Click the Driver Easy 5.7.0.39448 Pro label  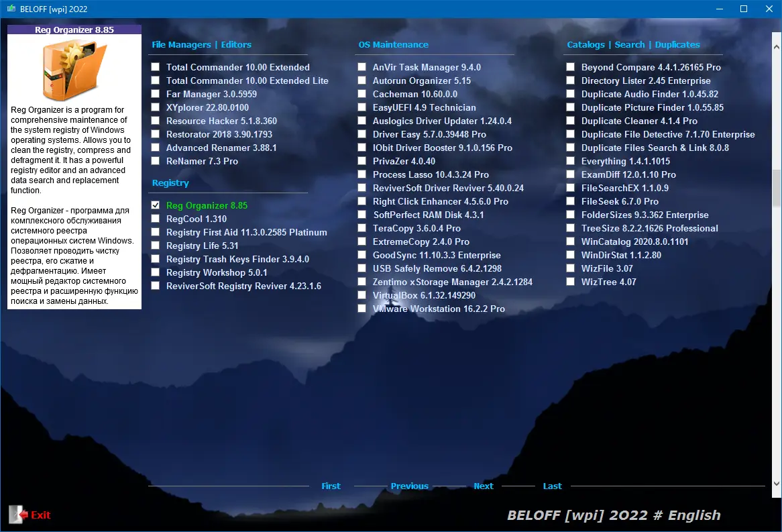click(429, 134)
